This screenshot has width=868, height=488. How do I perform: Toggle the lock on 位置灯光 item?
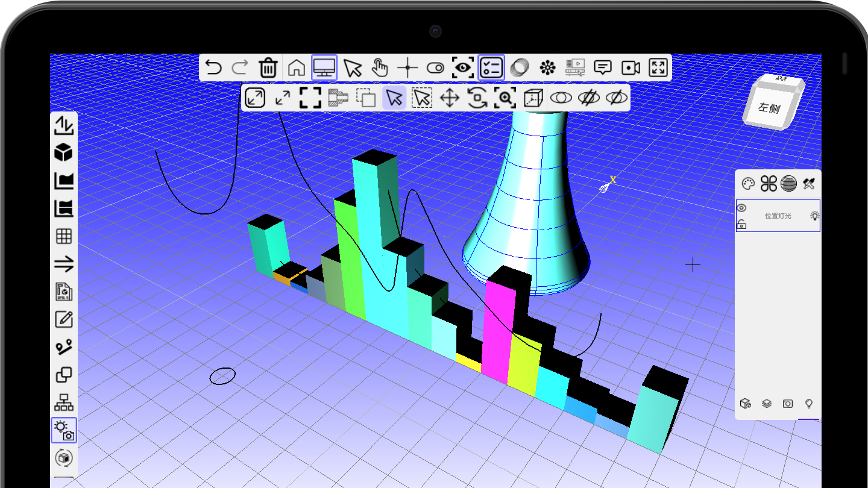[742, 225]
